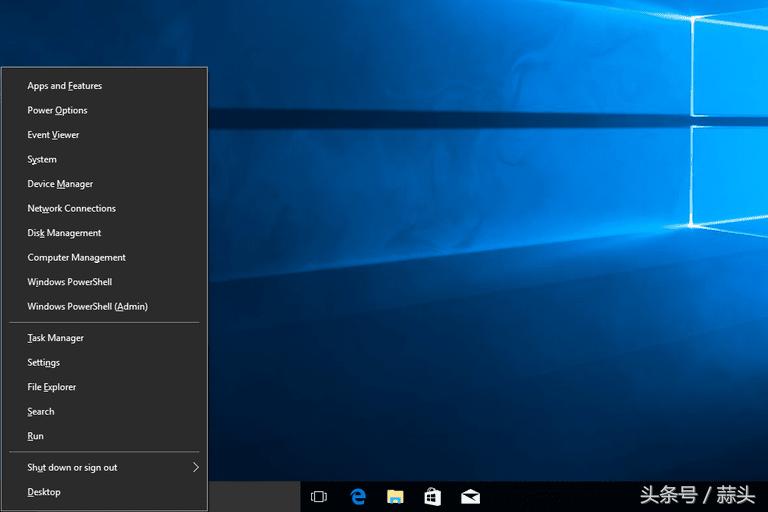
Task: Open Apps and Features
Action: pyautogui.click(x=104, y=86)
